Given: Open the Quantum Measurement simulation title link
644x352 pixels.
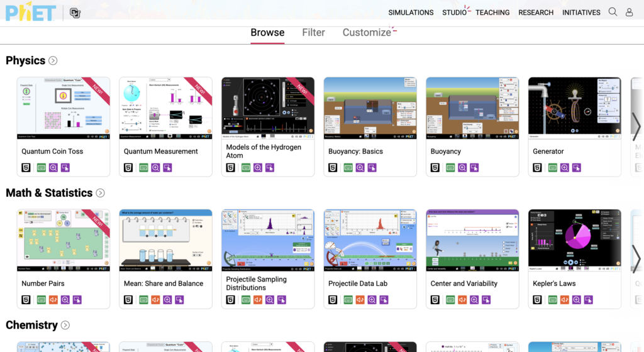Looking at the screenshot, I should pos(160,151).
